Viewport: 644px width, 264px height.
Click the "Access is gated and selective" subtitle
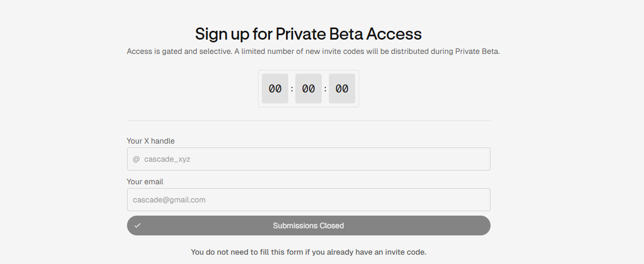coord(313,52)
